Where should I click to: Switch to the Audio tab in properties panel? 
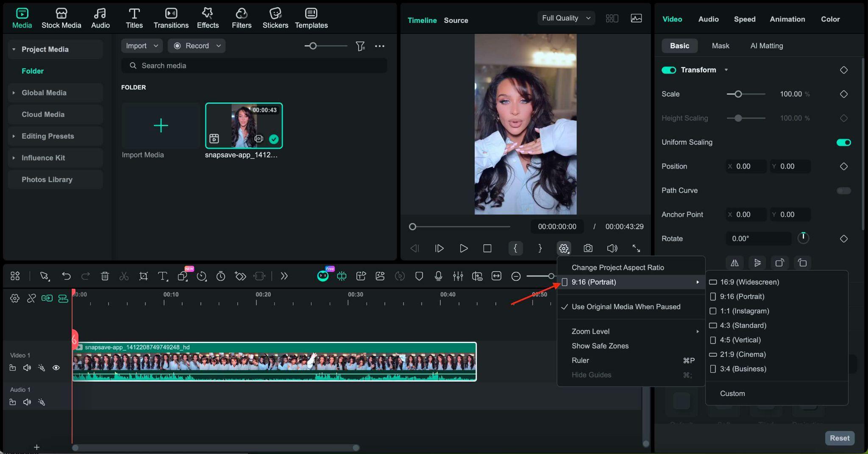[x=708, y=19]
